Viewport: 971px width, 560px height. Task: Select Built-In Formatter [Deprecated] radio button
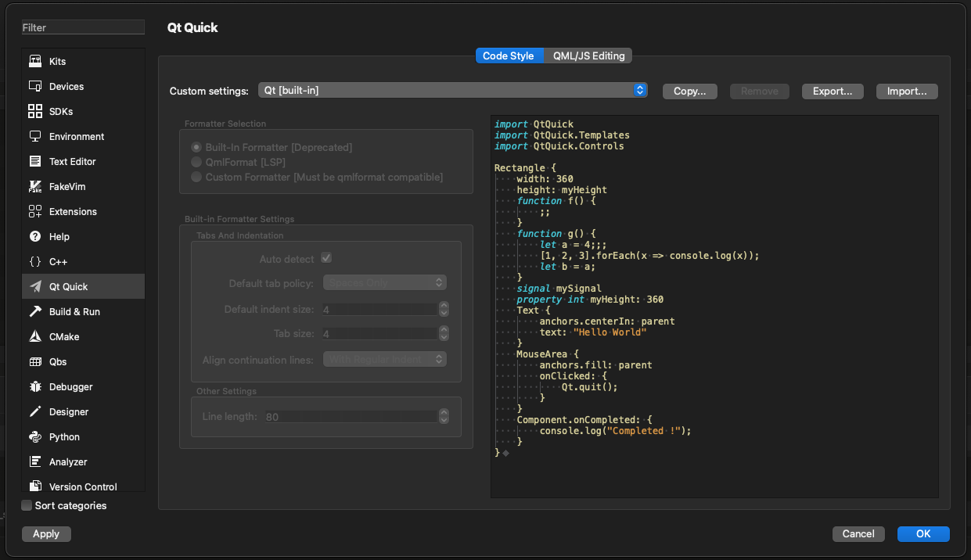pyautogui.click(x=197, y=147)
